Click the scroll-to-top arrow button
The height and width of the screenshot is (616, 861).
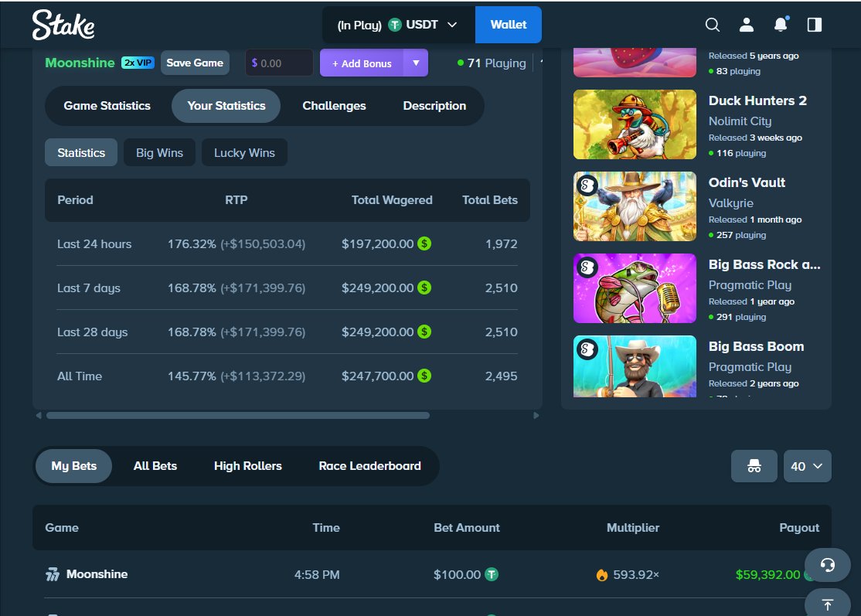click(828, 604)
